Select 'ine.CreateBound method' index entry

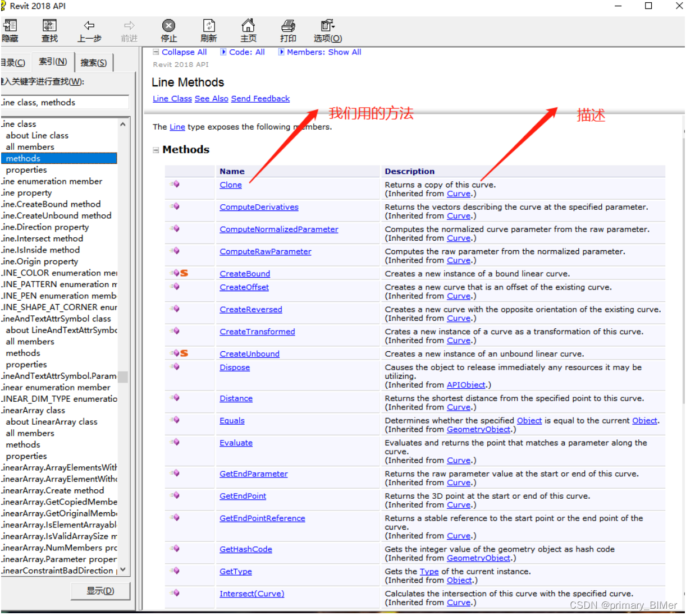(51, 204)
